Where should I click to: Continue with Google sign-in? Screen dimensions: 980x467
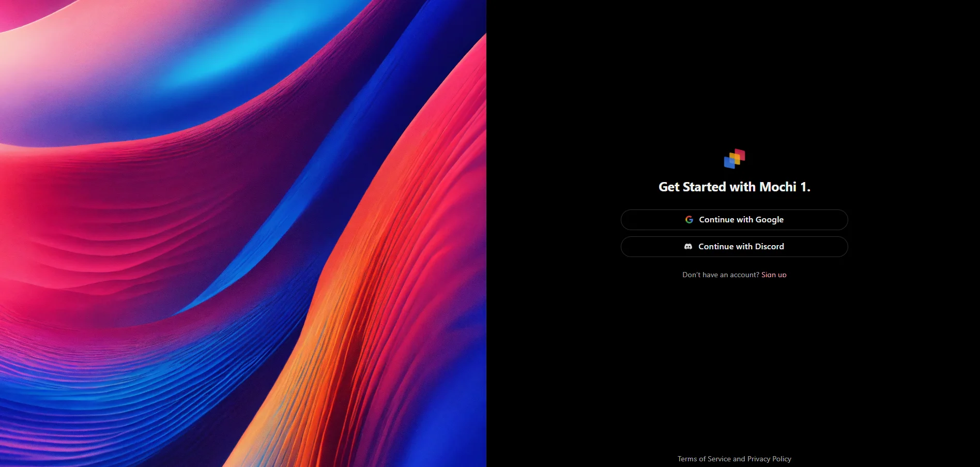tap(734, 220)
